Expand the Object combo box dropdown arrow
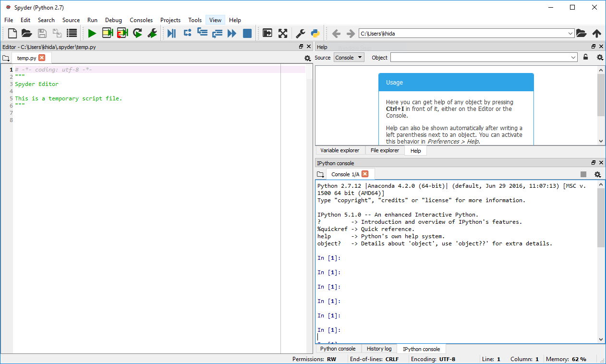Screen dimensions: 606x364 [x=573, y=58]
